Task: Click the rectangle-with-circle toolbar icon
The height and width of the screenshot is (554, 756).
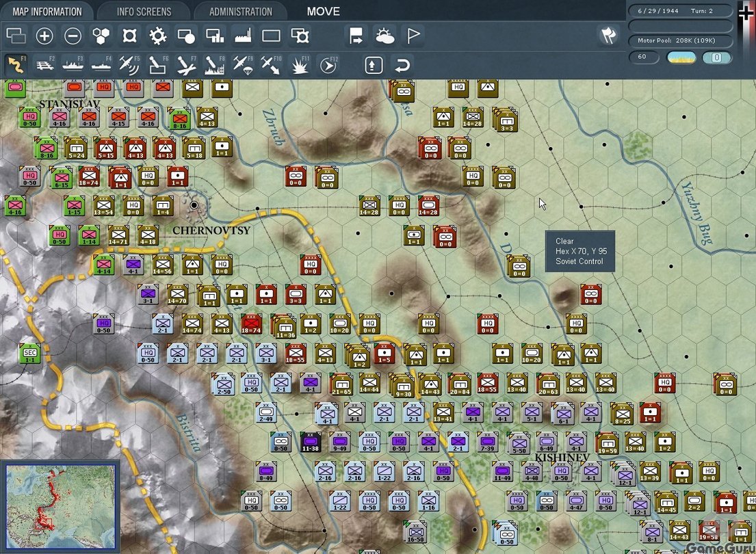Action: pyautogui.click(x=186, y=36)
